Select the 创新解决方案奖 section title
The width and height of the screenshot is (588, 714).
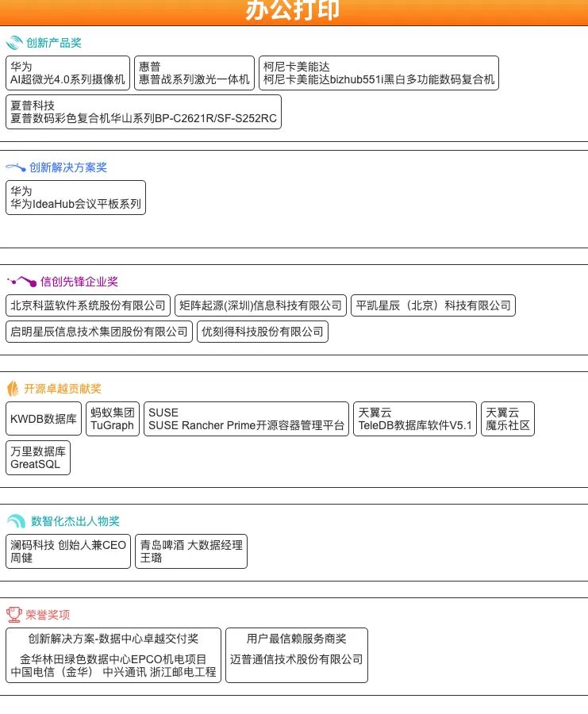click(68, 167)
